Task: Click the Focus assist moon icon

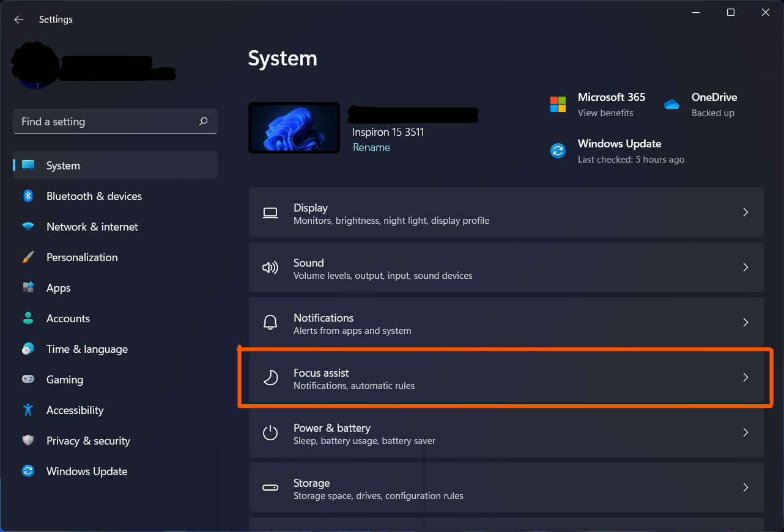Action: pos(270,377)
